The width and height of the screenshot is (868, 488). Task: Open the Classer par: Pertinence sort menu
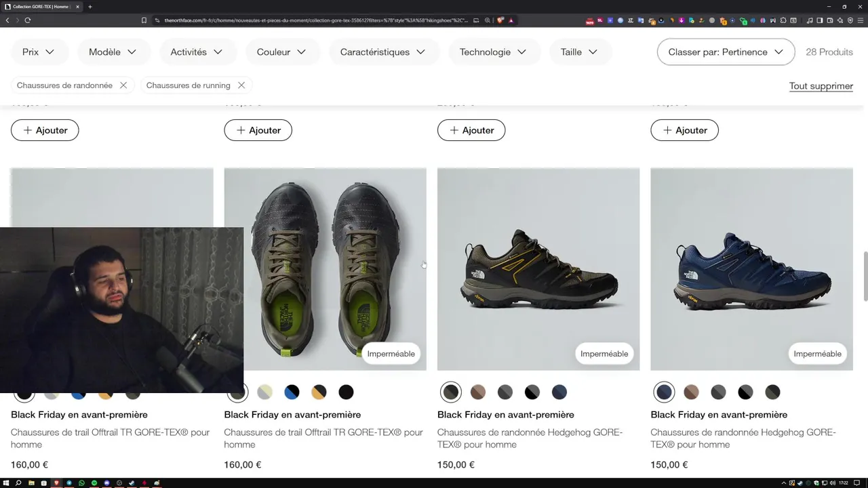point(726,52)
